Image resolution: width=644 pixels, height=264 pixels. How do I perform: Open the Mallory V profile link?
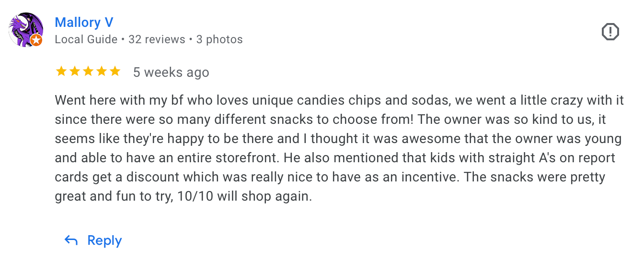[x=84, y=23]
